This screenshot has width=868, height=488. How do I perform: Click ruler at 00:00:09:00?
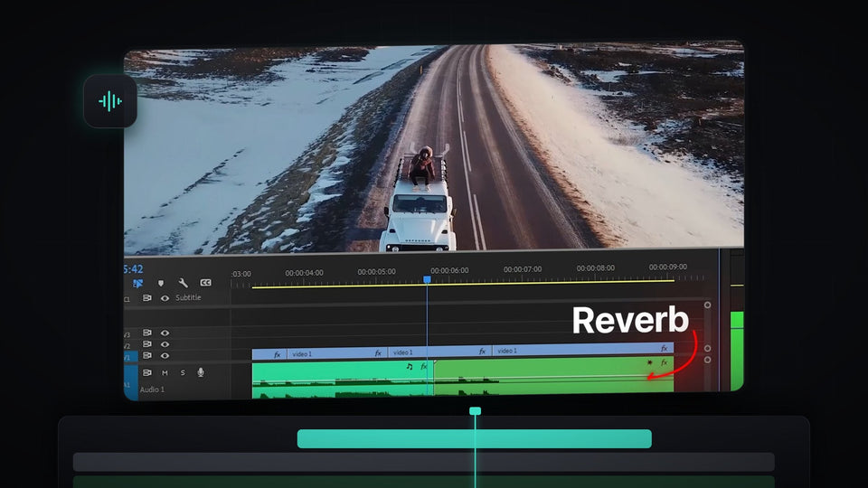pyautogui.click(x=667, y=267)
